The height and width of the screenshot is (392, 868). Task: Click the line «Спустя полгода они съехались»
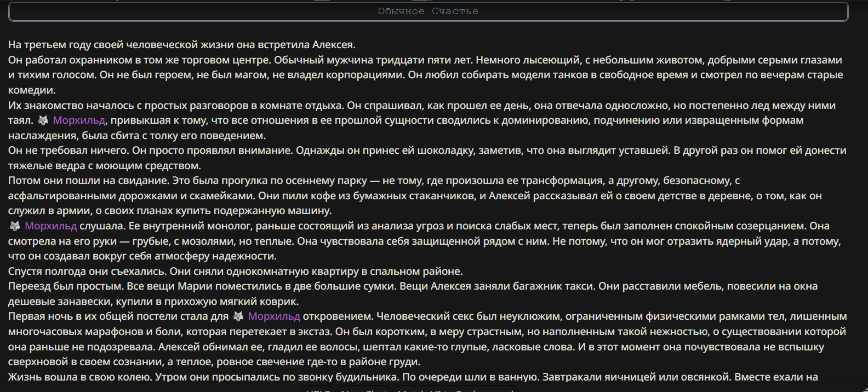(x=235, y=272)
